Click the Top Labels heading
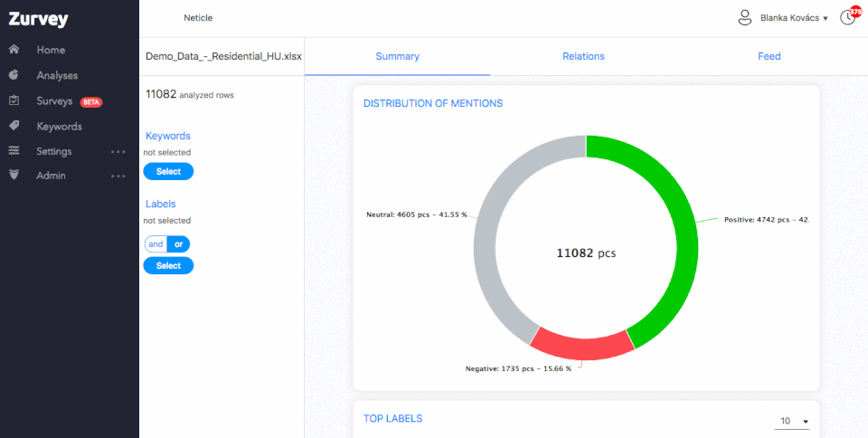Viewport: 868px width, 438px height. 393,418
